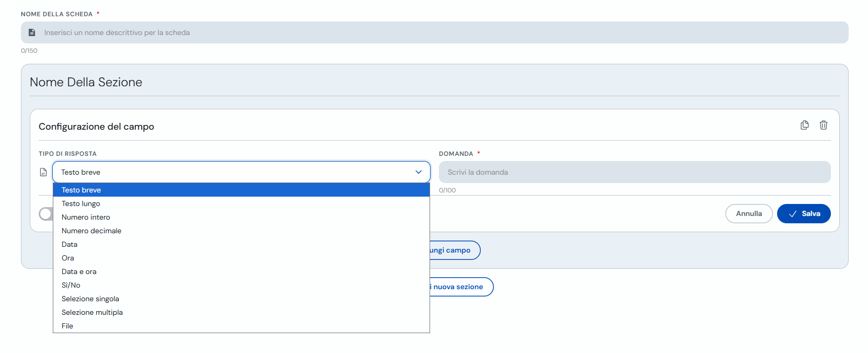Click the nuova sezione button
868x353 pixels.
tap(461, 287)
